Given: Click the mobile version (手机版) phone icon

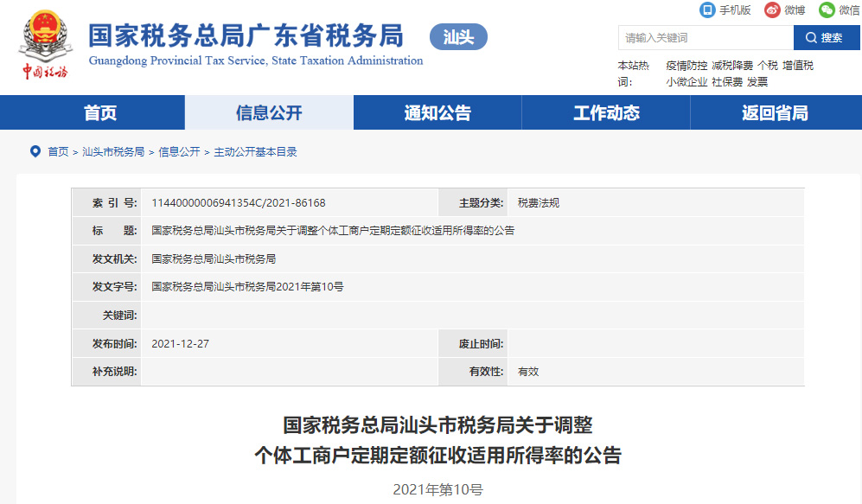Looking at the screenshot, I should (x=707, y=10).
